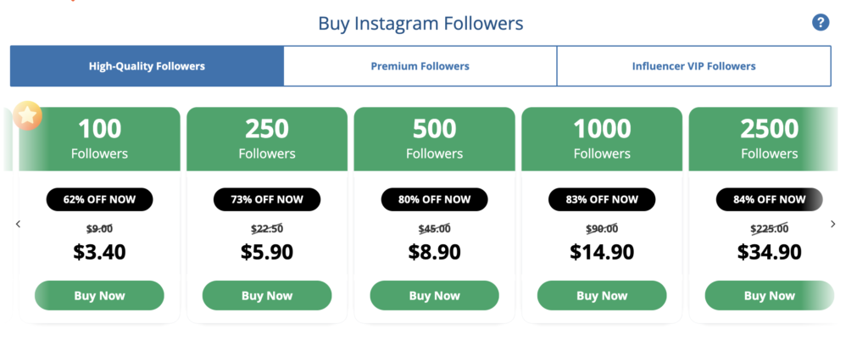Switch to Premium Followers tab
Image resolution: width=868 pixels, height=346 pixels.
pyautogui.click(x=420, y=66)
